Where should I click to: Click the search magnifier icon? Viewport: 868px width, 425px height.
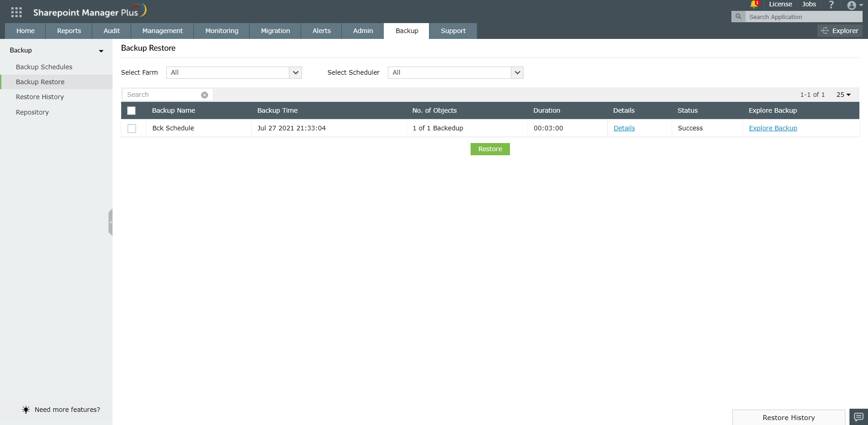[x=738, y=16]
